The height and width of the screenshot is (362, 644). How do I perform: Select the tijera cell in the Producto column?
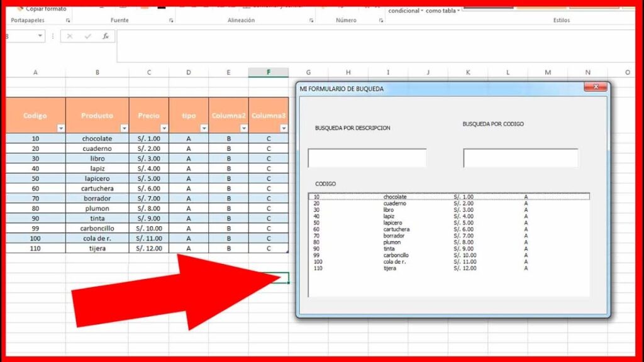[97, 248]
